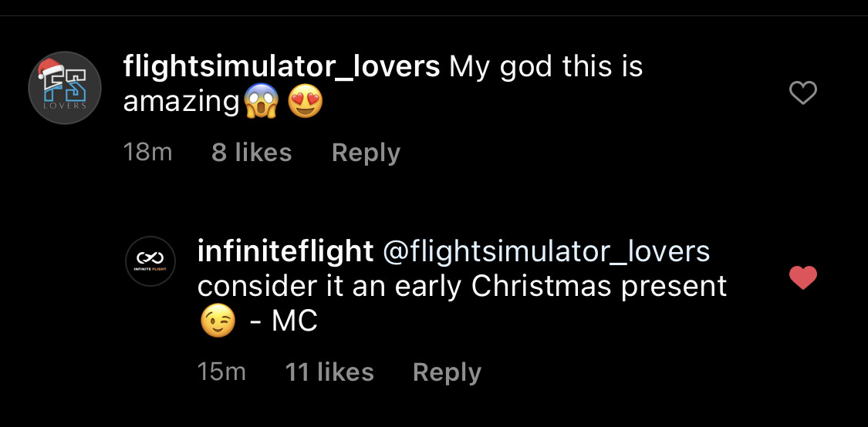Open the flightsimulator_lovers username in bold
Image resolution: width=868 pixels, height=427 pixels.
tap(281, 67)
